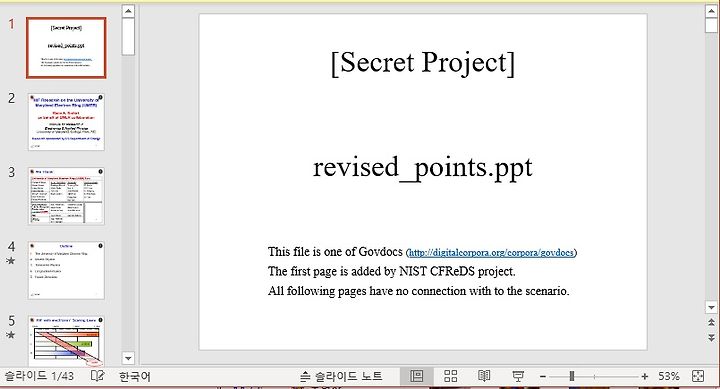Switch to Reading view icon

[x=484, y=377]
